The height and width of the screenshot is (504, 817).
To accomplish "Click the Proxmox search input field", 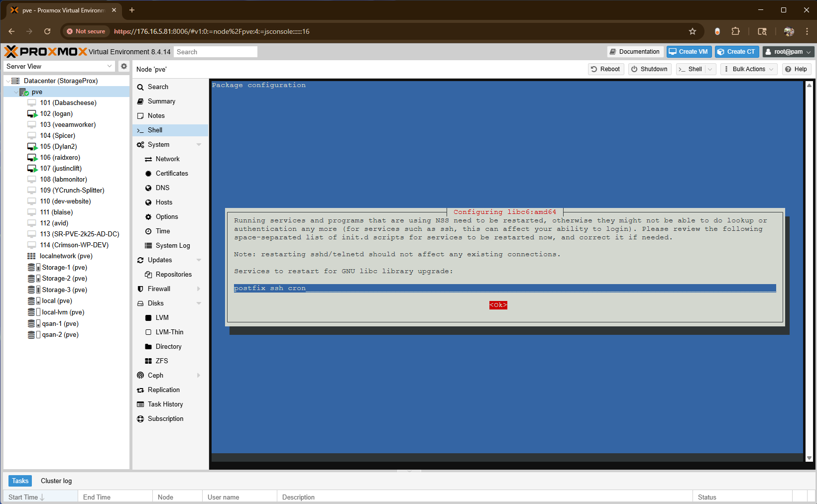I will [x=216, y=52].
